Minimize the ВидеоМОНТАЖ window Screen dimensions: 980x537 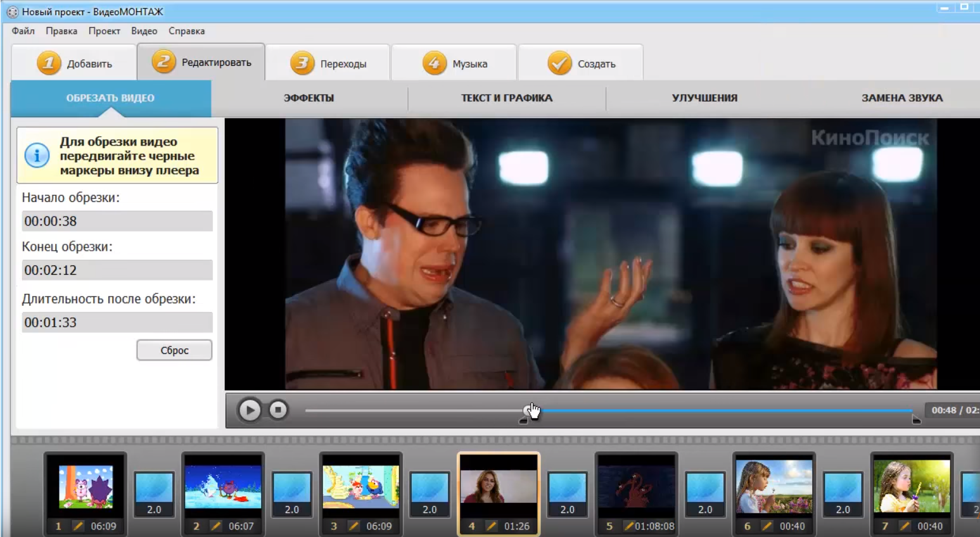pyautogui.click(x=945, y=8)
